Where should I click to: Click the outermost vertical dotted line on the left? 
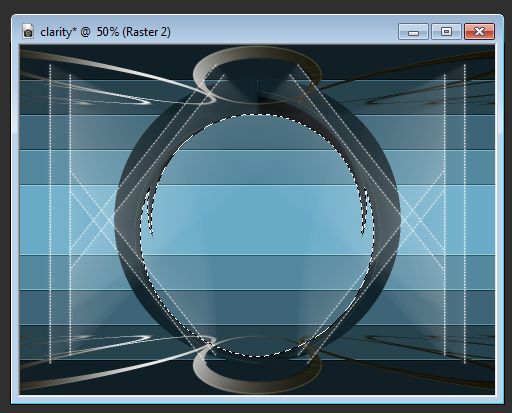[x=50, y=213]
